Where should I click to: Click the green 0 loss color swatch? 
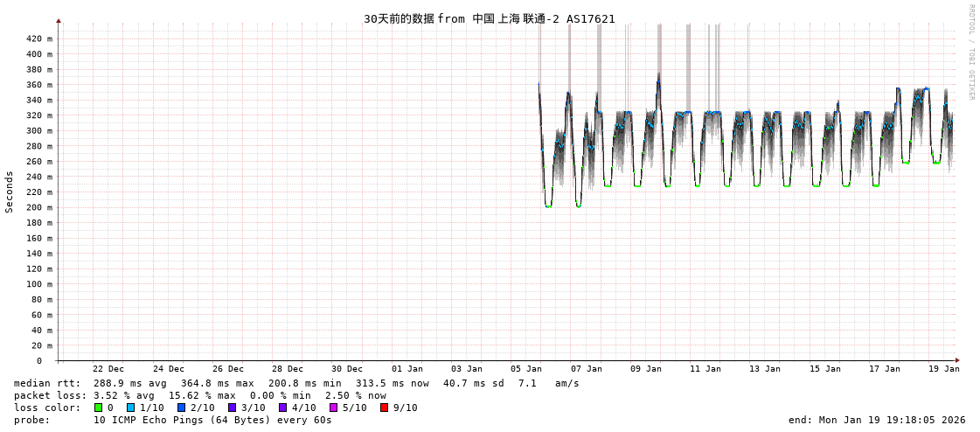click(99, 408)
